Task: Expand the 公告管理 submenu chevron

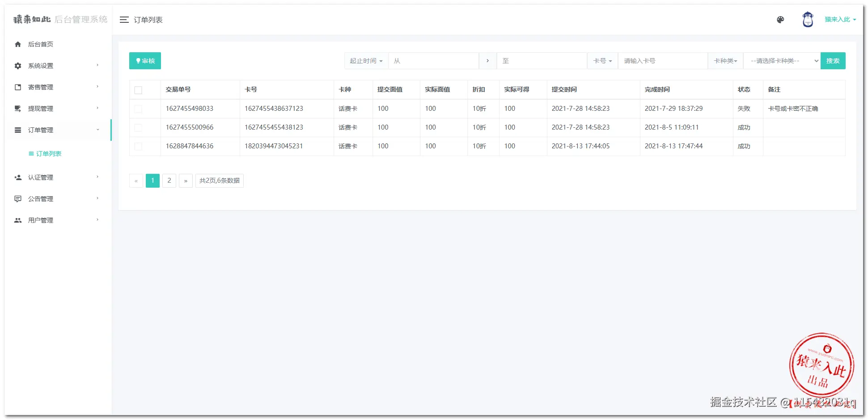Action: tap(97, 198)
